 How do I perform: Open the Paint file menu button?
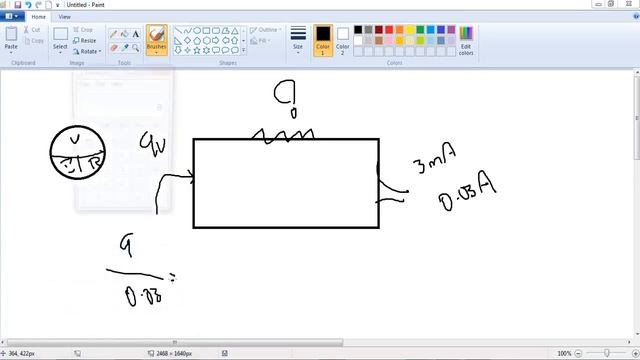12,16
